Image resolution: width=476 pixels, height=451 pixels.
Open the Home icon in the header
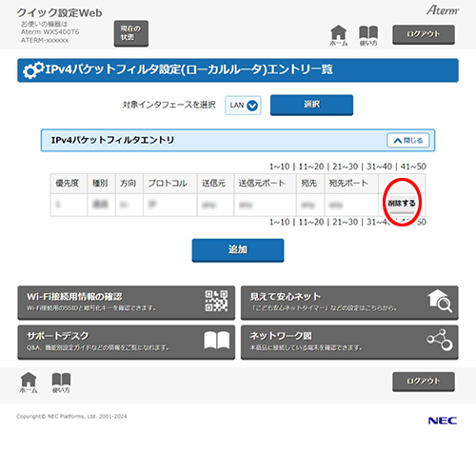(338, 35)
